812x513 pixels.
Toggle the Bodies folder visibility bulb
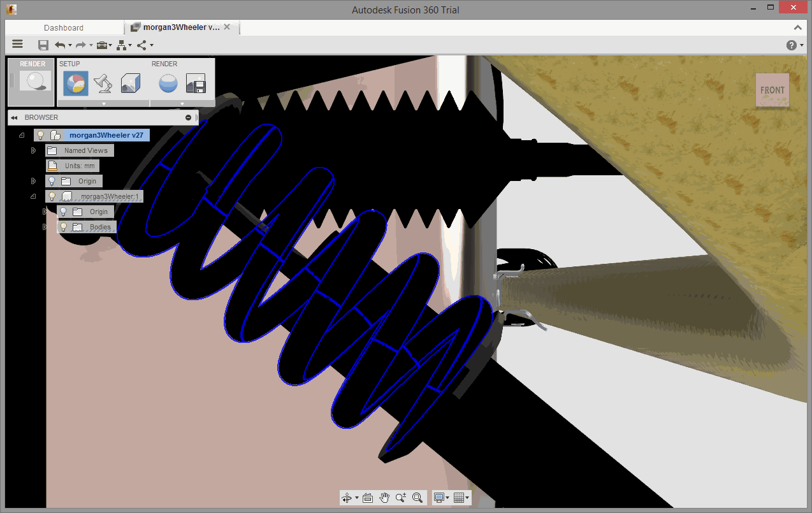coord(64,227)
